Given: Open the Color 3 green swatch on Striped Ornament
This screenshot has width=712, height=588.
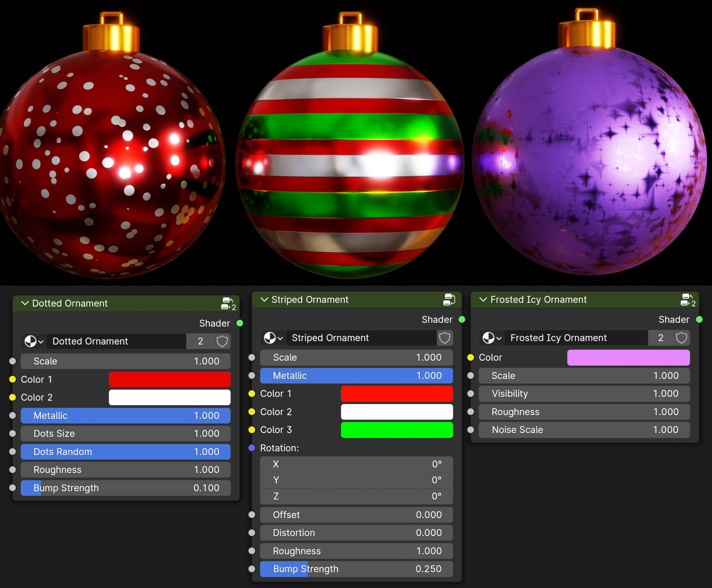Looking at the screenshot, I should (397, 430).
